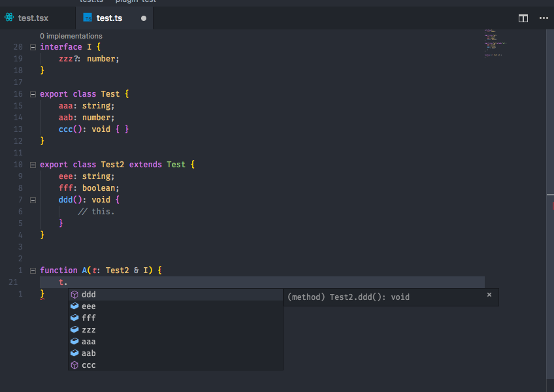
Task: Click the 'aaa: string;' declaration
Action: 86,106
